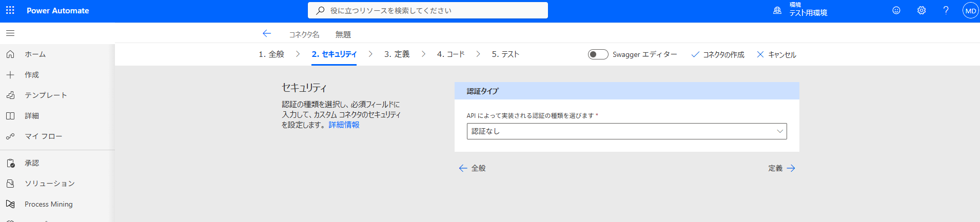Go to step 3. 定義 tab
This screenshot has width=980, height=222.
pos(397,54)
